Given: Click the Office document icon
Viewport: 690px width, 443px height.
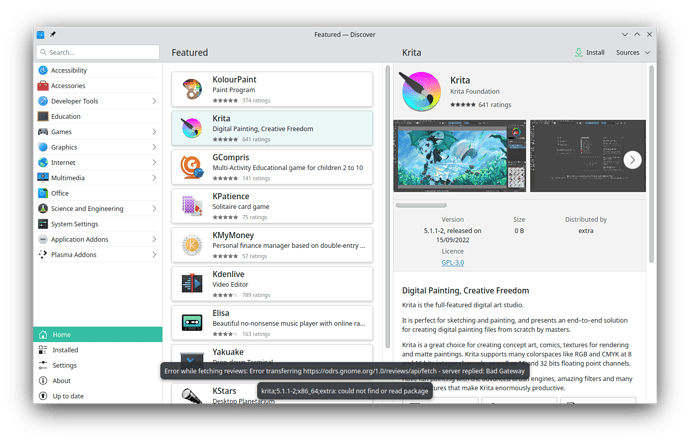Looking at the screenshot, I should click(x=43, y=193).
